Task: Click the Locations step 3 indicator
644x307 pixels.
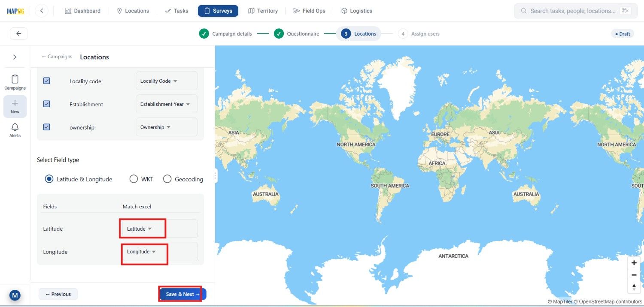Action: pyautogui.click(x=358, y=33)
